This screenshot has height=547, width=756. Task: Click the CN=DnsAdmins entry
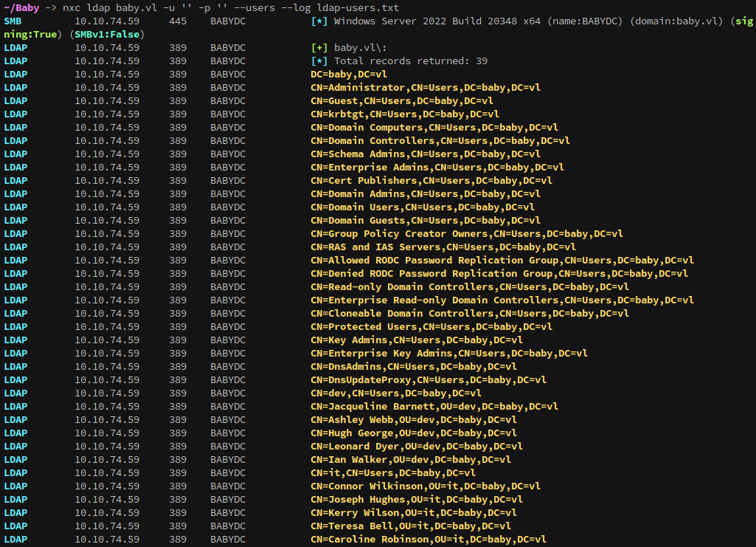pyautogui.click(x=414, y=367)
